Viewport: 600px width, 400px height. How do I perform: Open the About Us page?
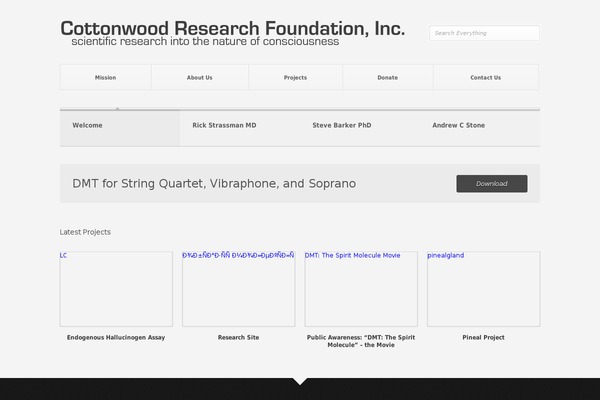coord(200,77)
